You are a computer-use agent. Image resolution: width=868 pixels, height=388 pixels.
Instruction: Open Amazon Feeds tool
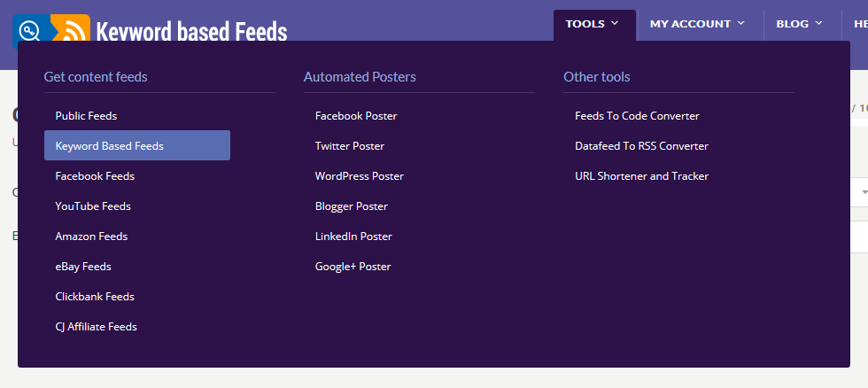pos(91,237)
